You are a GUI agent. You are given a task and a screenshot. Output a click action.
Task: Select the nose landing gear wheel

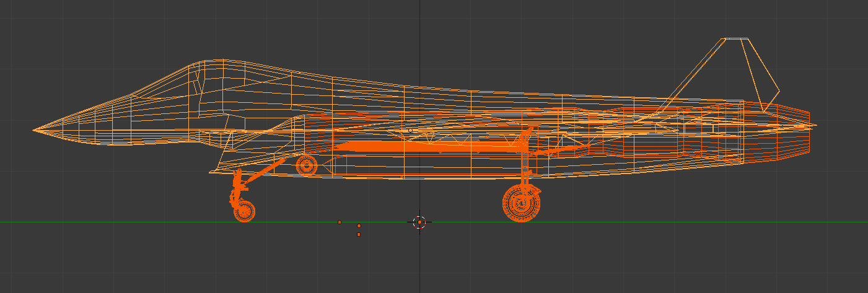point(244,211)
